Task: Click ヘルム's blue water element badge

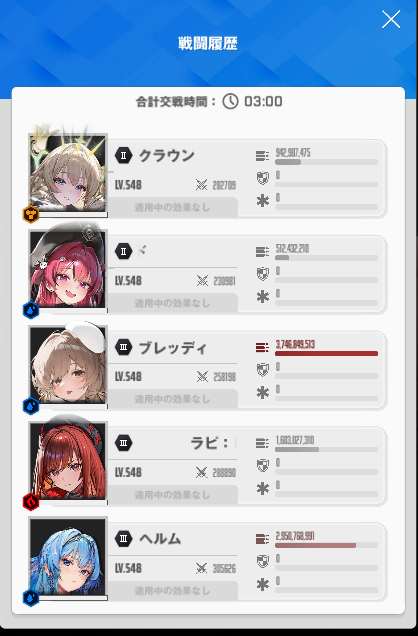Action: click(31, 597)
